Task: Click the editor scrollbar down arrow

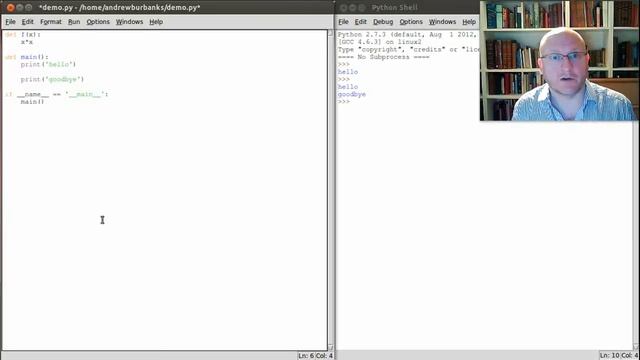Action: tap(331, 347)
